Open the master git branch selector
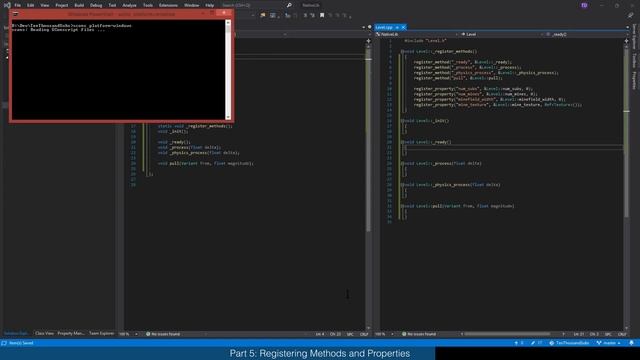640x360 pixels. [x=609, y=343]
